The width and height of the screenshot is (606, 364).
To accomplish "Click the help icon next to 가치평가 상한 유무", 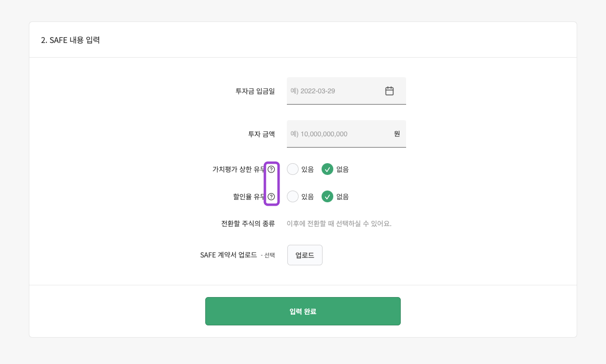I will tap(272, 169).
